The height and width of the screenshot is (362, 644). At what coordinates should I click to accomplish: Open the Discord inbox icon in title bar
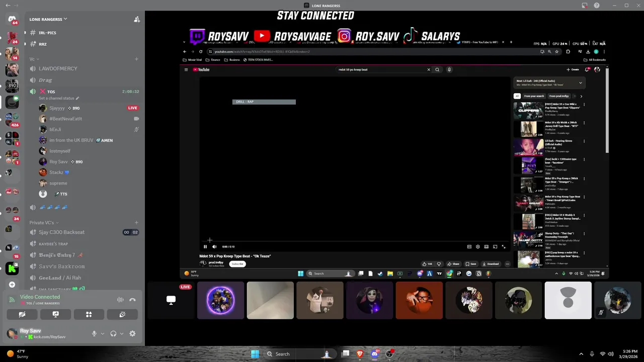(585, 6)
